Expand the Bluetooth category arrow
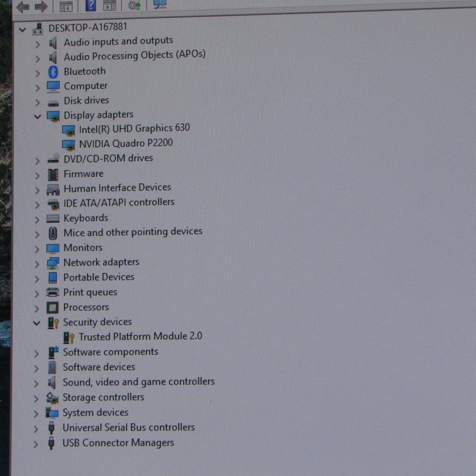 [37, 73]
